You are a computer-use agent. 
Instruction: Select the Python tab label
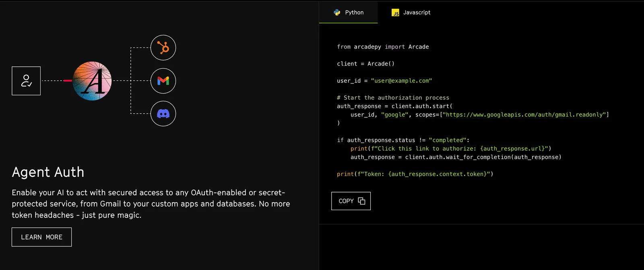pyautogui.click(x=354, y=12)
